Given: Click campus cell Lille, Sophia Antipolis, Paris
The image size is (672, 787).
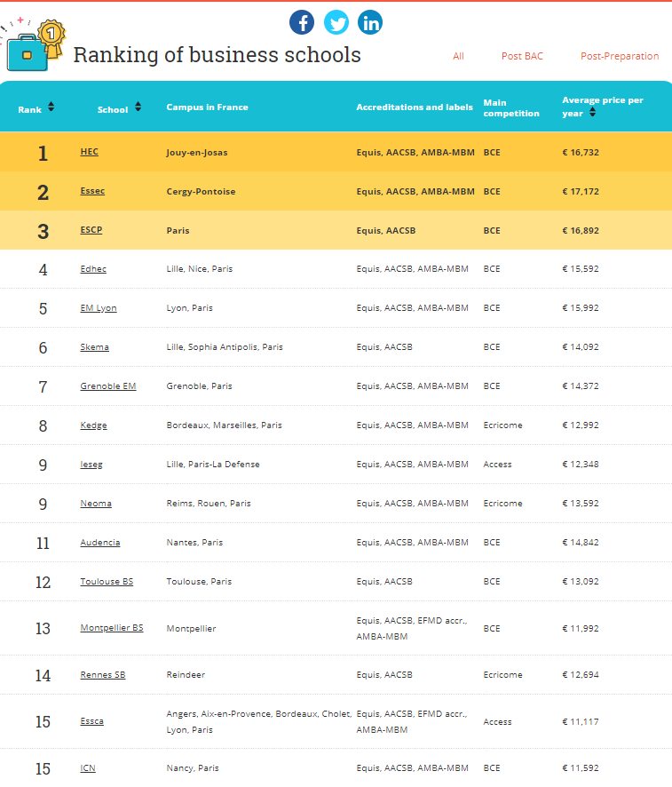Looking at the screenshot, I should coord(225,347).
